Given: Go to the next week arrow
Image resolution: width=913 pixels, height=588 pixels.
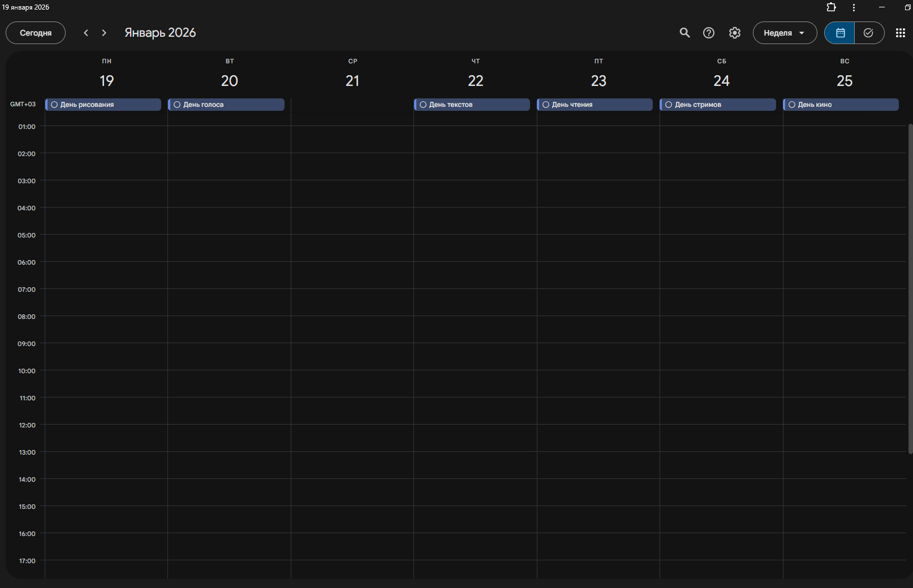Looking at the screenshot, I should tap(104, 33).
